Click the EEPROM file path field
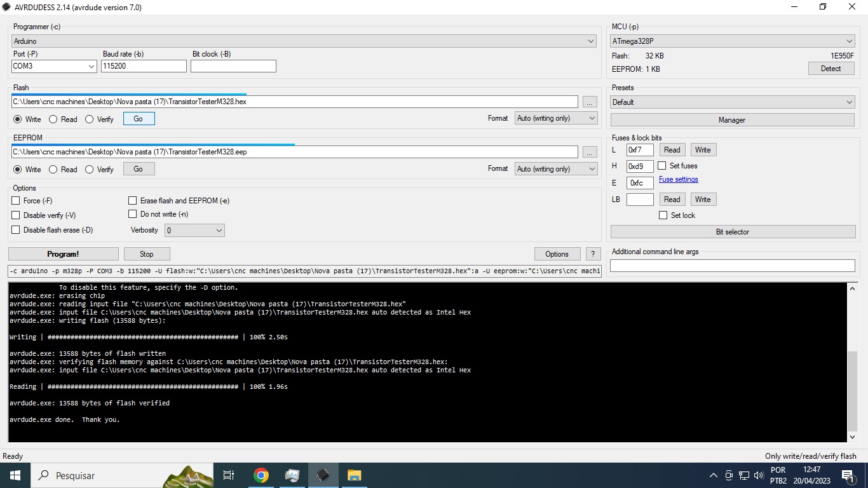 click(295, 152)
